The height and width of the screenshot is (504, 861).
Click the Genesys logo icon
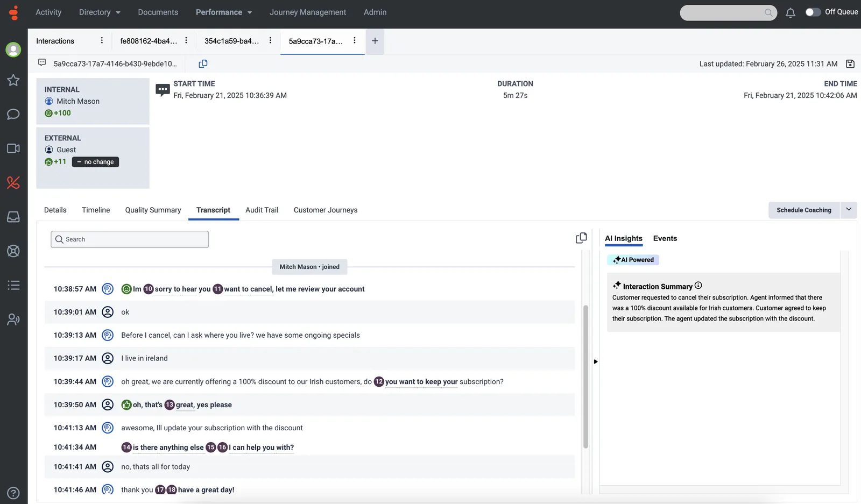coord(14,12)
